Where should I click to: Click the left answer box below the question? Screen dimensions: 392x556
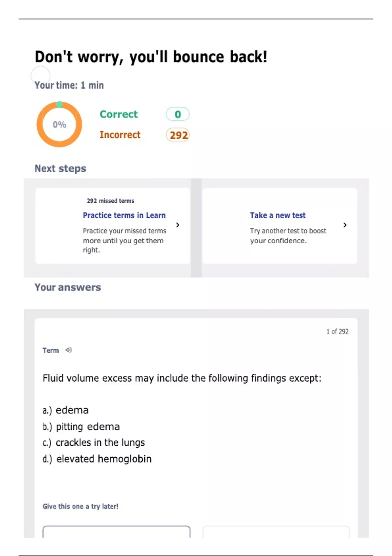coord(116,532)
